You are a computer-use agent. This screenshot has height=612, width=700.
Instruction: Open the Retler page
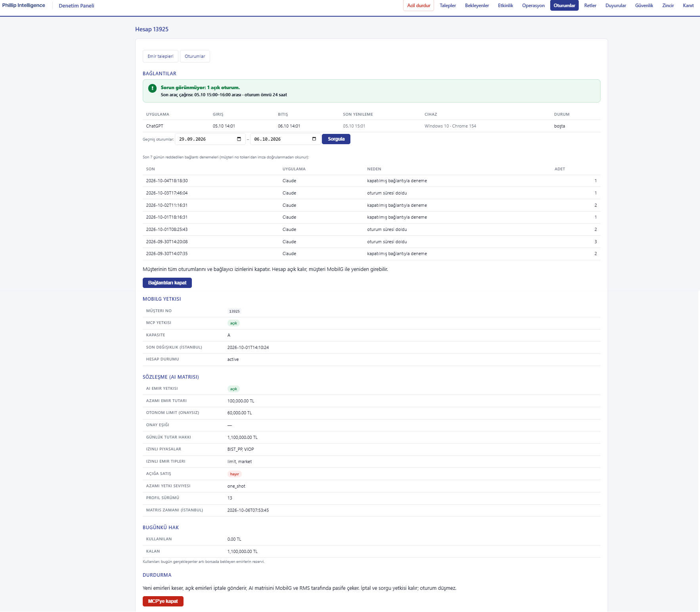click(590, 6)
